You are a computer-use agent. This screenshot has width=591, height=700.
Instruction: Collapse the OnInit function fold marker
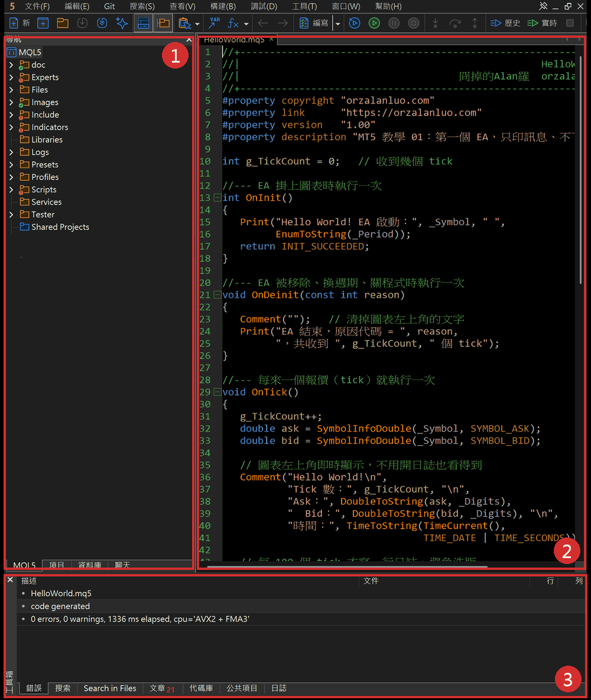pyautogui.click(x=217, y=197)
